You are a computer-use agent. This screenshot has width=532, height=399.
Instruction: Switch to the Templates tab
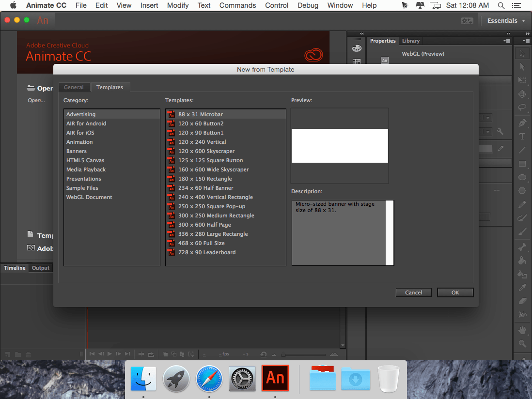[x=110, y=87]
